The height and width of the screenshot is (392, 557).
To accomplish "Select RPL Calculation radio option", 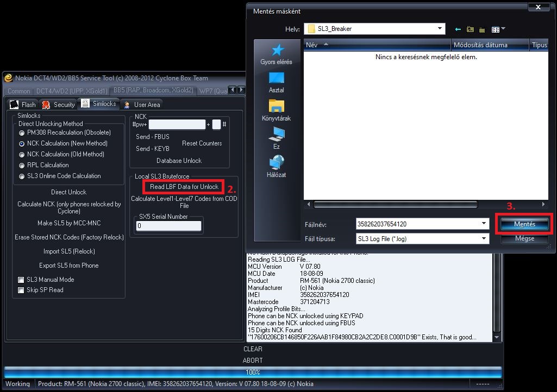I will pos(22,166).
